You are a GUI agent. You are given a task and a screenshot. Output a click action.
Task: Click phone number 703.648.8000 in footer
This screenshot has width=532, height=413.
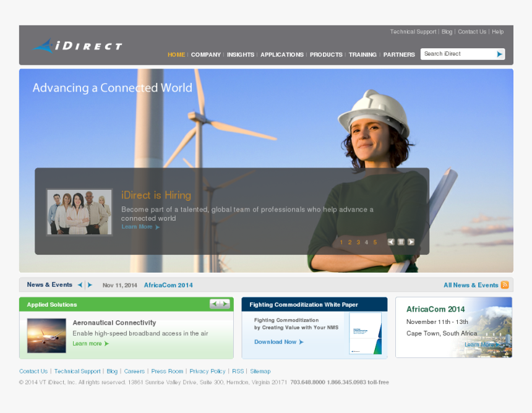pyautogui.click(x=307, y=382)
